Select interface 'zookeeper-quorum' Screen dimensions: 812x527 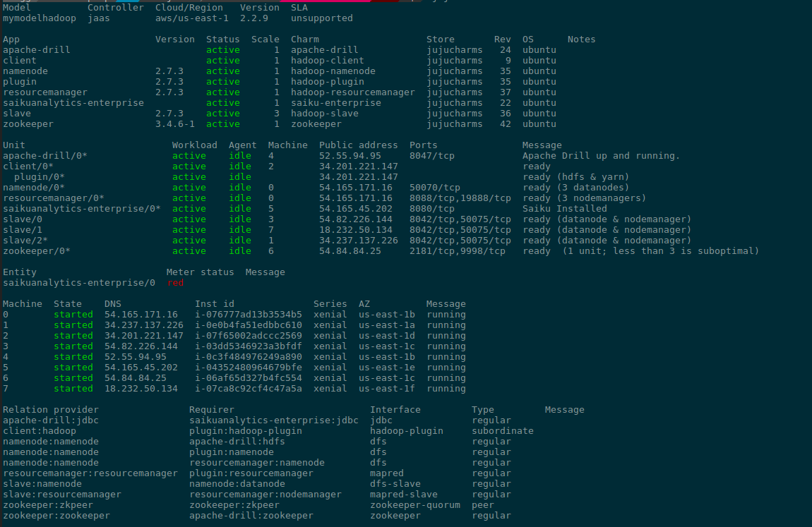[x=414, y=505]
